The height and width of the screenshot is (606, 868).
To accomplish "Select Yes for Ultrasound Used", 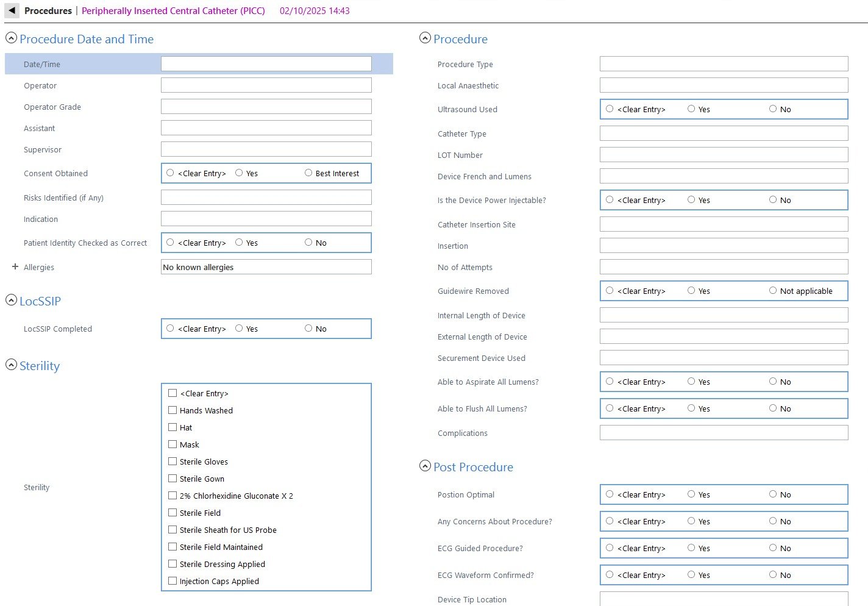I will click(691, 109).
